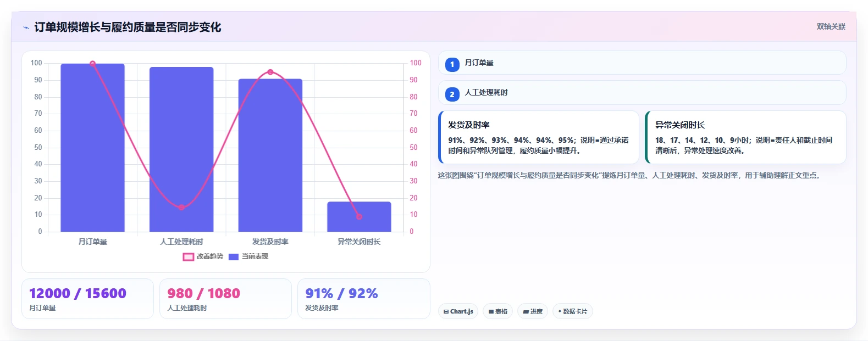Click the 月订单量 bar in chart

(x=92, y=148)
